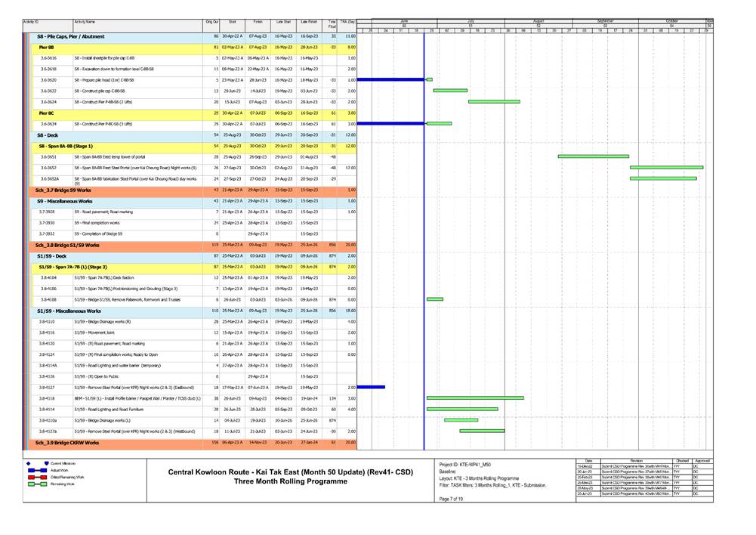The height and width of the screenshot is (535, 756).
Task: Sort by the Activity ID column header
Action: 32,23
